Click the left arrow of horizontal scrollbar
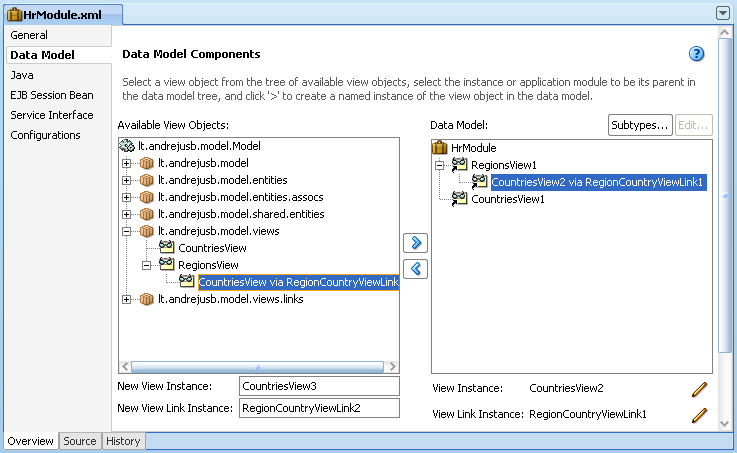 click(x=125, y=367)
